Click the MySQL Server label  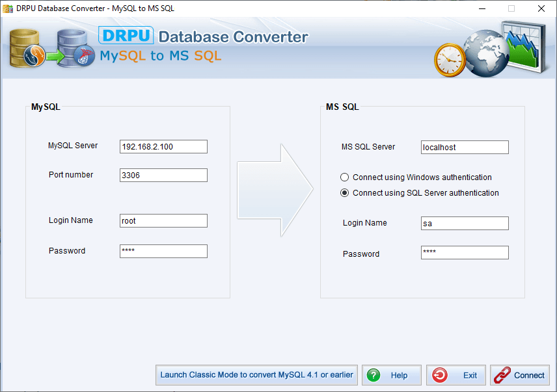tap(73, 146)
